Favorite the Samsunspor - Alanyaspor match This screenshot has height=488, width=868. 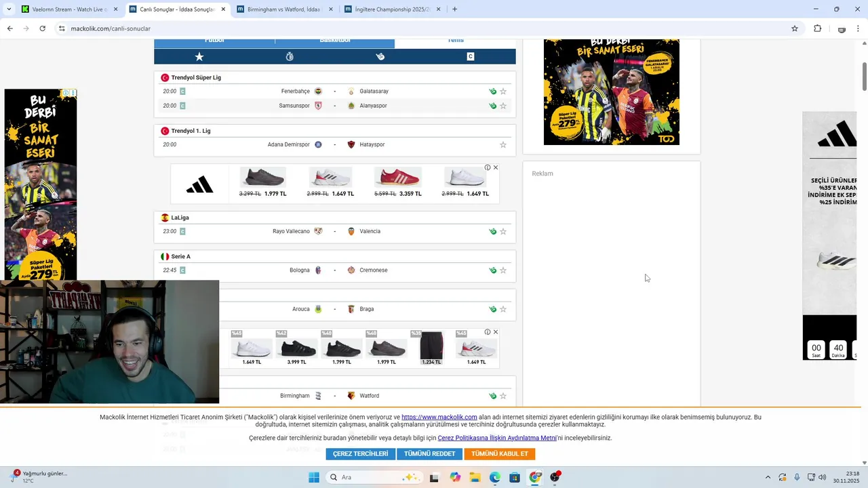503,106
